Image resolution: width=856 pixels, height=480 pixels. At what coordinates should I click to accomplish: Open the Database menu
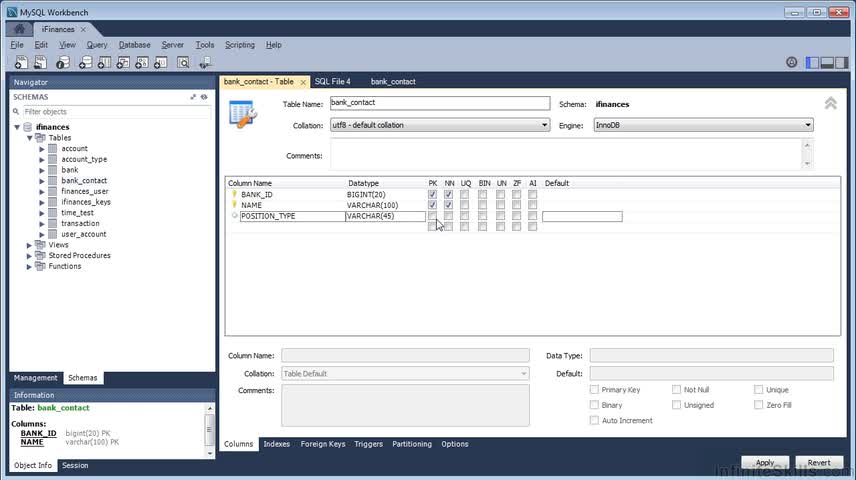coord(134,45)
